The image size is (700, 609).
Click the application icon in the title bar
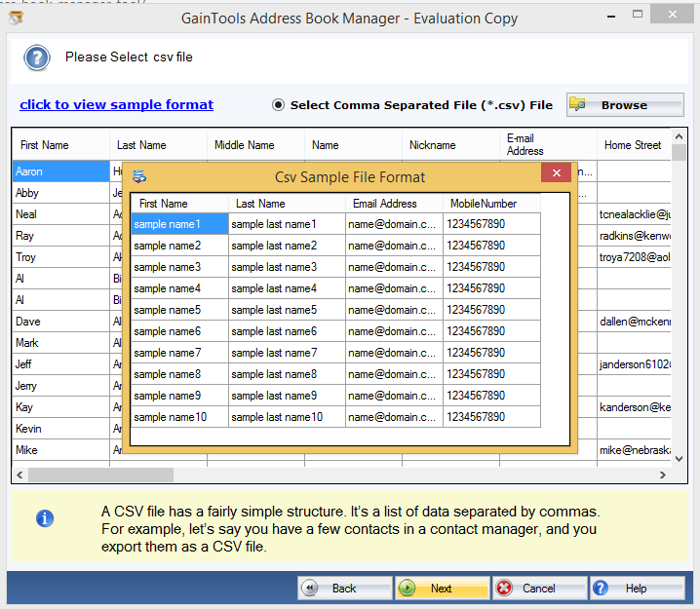point(16,18)
